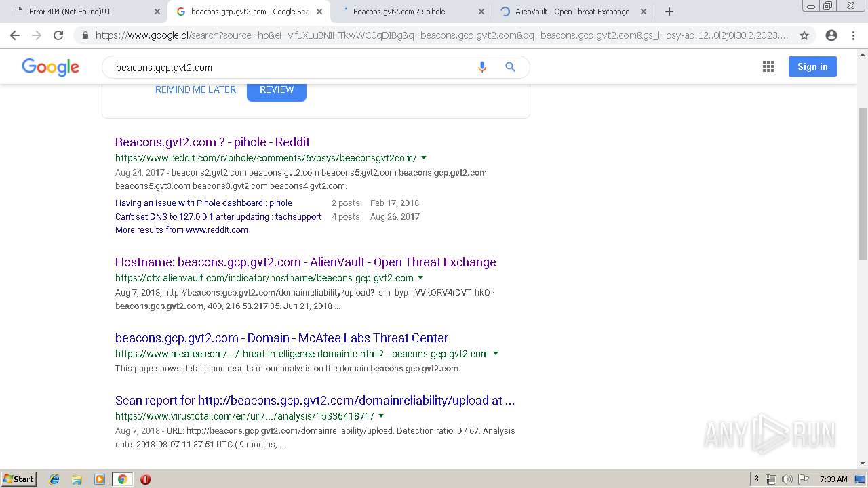Click the Sign in button
The height and width of the screenshot is (488, 868).
(812, 66)
